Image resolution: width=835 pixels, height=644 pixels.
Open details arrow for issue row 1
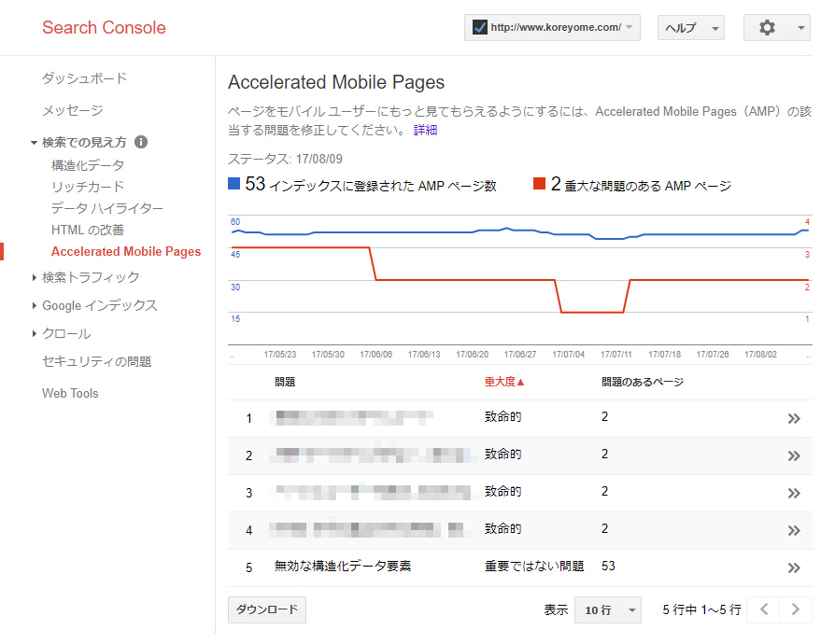point(794,419)
